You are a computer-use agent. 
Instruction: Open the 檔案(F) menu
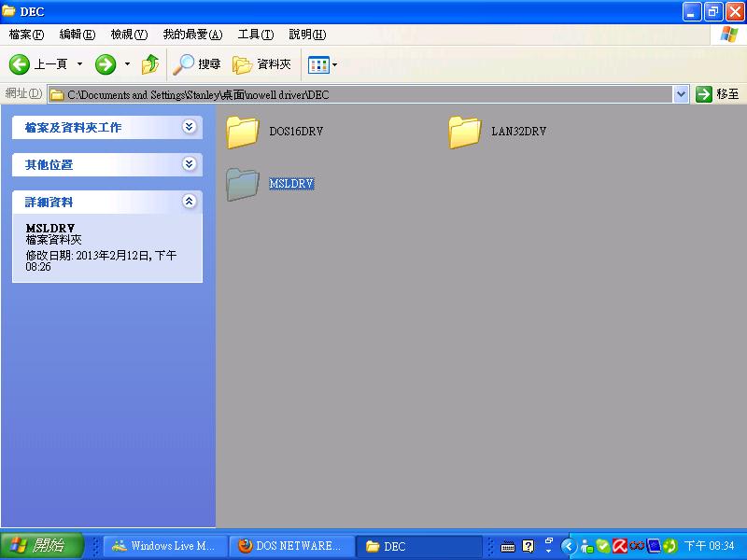pyautogui.click(x=26, y=35)
